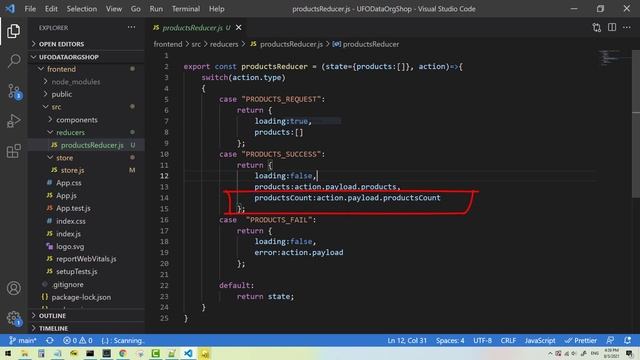Click the Synchronize Changes icon in status bar

coord(50,340)
